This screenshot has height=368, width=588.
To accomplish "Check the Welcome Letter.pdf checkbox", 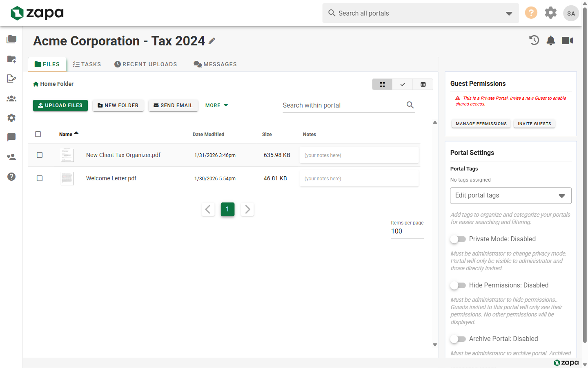I will 40,178.
